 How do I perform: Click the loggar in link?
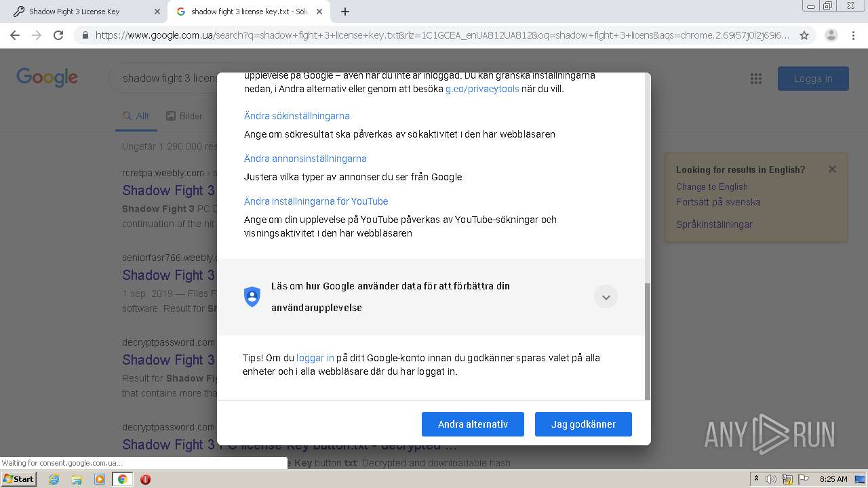pyautogui.click(x=315, y=358)
